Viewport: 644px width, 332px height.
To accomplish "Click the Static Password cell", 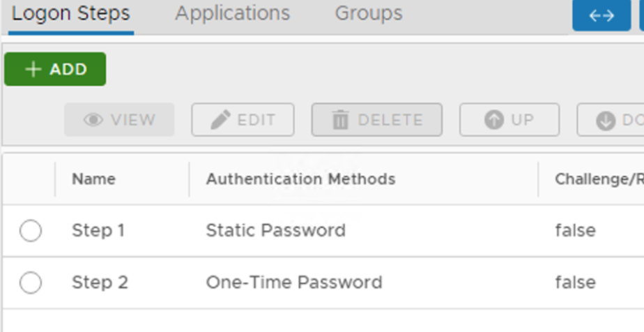I will tap(275, 230).
